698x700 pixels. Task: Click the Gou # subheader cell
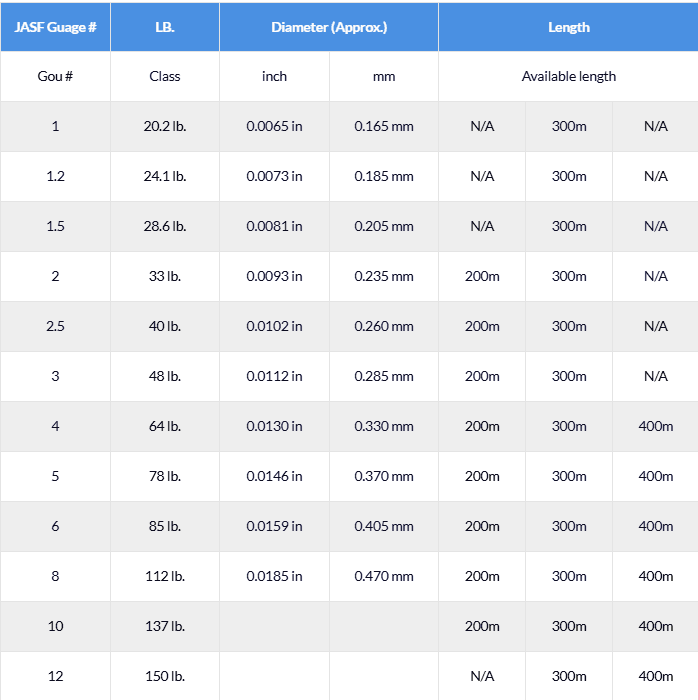click(x=55, y=76)
